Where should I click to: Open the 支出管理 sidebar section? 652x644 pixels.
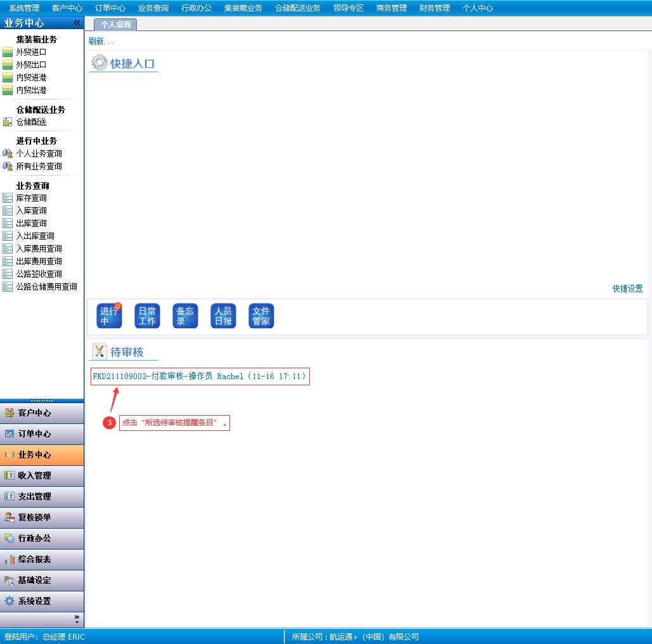click(42, 496)
